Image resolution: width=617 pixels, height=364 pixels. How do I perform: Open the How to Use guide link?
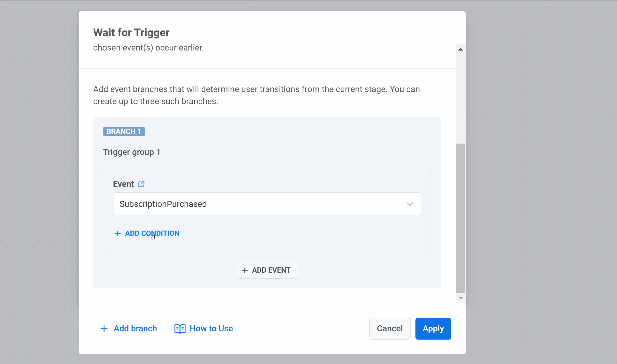[211, 329]
